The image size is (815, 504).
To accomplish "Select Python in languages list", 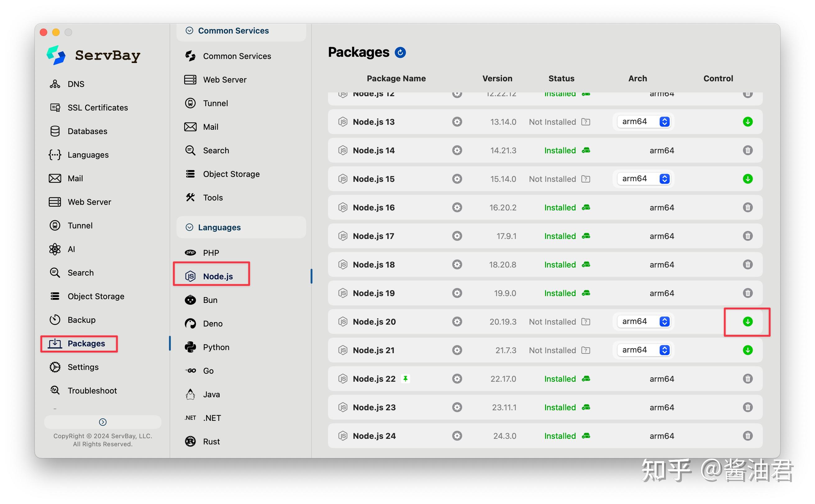I will 216,347.
